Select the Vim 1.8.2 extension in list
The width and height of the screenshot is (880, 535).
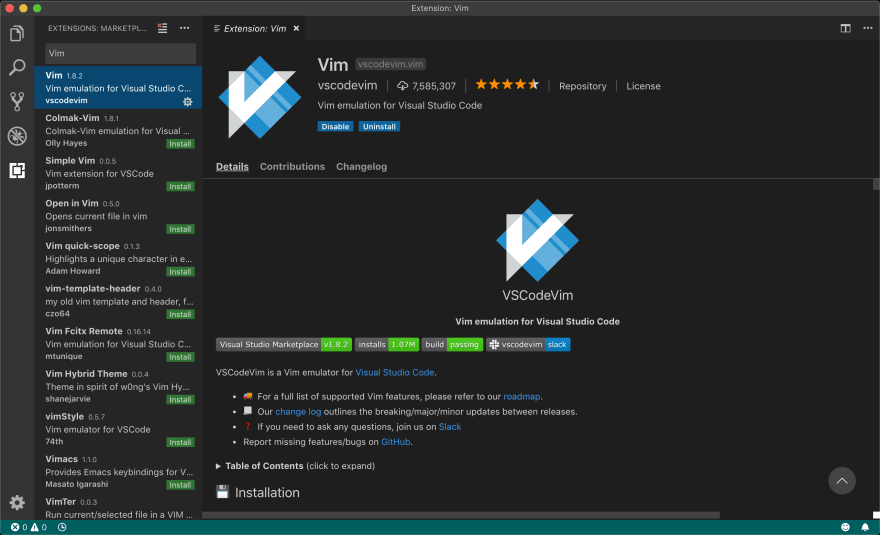(118, 87)
